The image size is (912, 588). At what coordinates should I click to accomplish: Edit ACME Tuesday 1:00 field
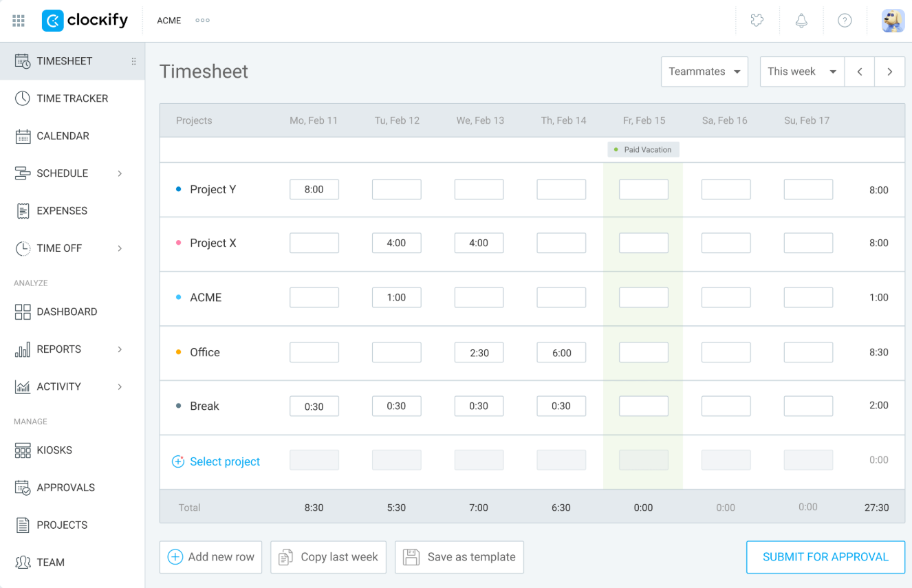(x=397, y=297)
